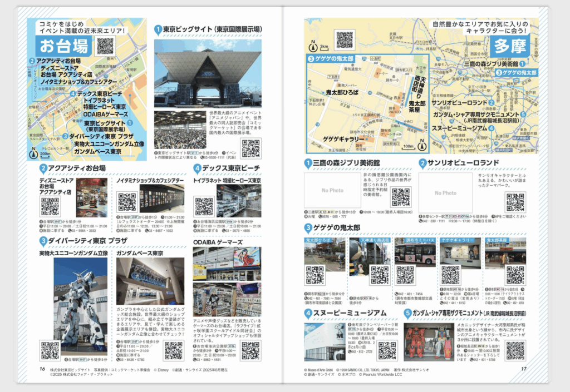Click the 多摩 area title box
Screen dimensions: 570x392
coord(511,47)
